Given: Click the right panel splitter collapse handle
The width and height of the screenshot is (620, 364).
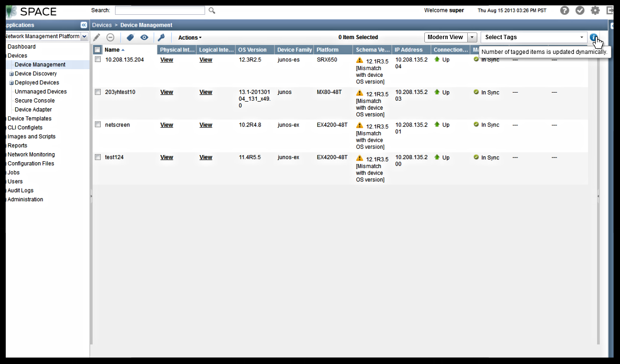Looking at the screenshot, I should pos(598,196).
